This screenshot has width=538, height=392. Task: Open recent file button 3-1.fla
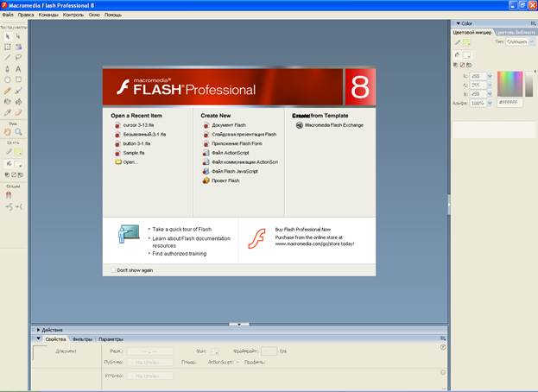point(136,143)
